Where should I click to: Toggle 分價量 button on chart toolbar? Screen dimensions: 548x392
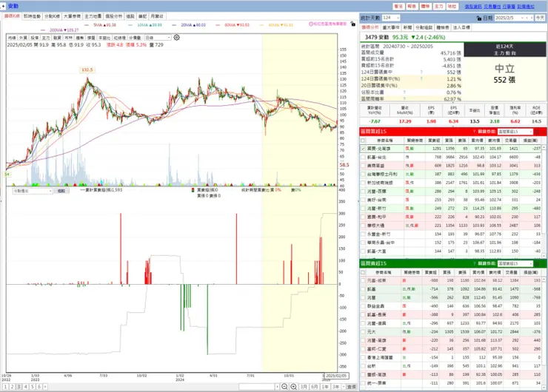point(135,37)
